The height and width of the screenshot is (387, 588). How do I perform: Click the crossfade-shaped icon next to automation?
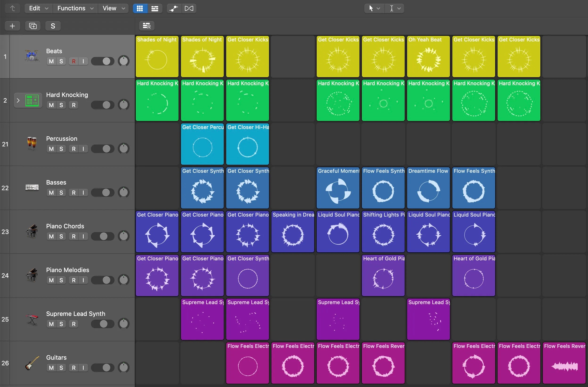point(189,8)
